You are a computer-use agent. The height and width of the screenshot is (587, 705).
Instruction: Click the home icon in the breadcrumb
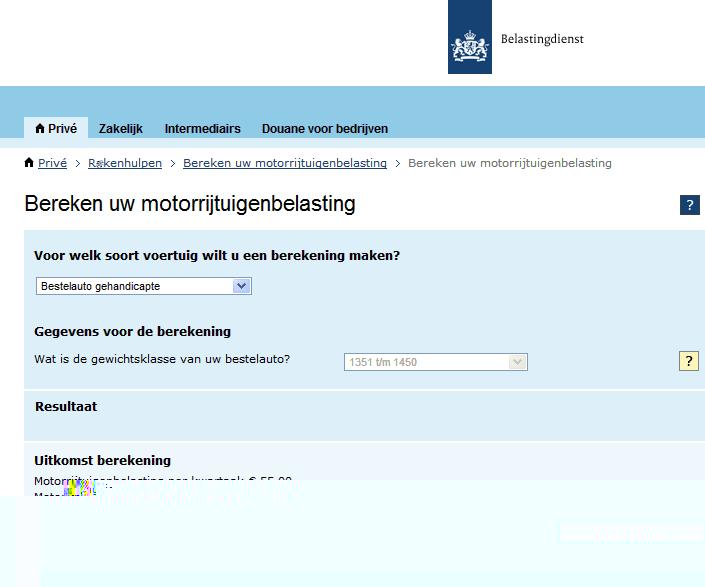[x=29, y=162]
